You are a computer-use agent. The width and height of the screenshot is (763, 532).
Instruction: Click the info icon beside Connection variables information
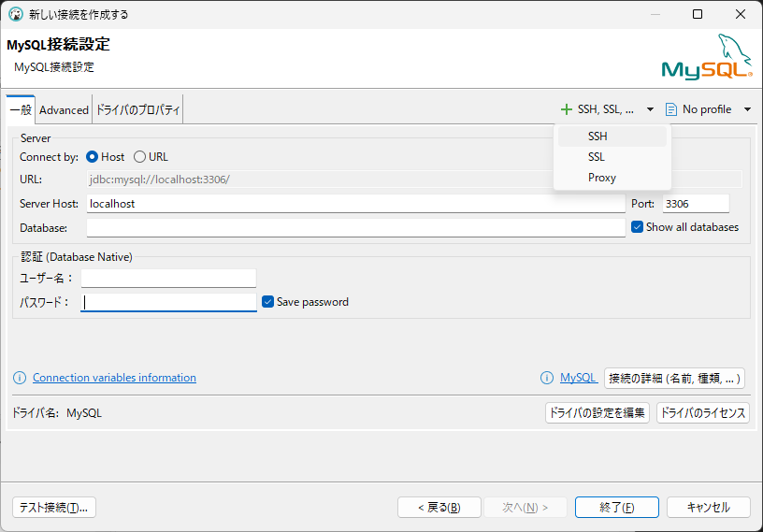point(20,378)
